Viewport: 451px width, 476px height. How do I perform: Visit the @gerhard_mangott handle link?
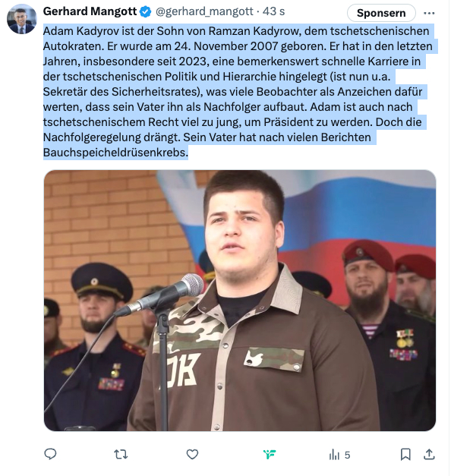pyautogui.click(x=204, y=11)
